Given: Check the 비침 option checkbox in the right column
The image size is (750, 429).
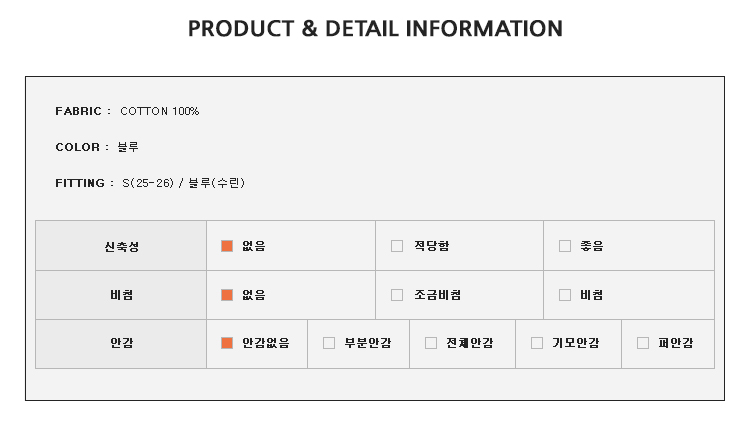Looking at the screenshot, I should 565,295.
